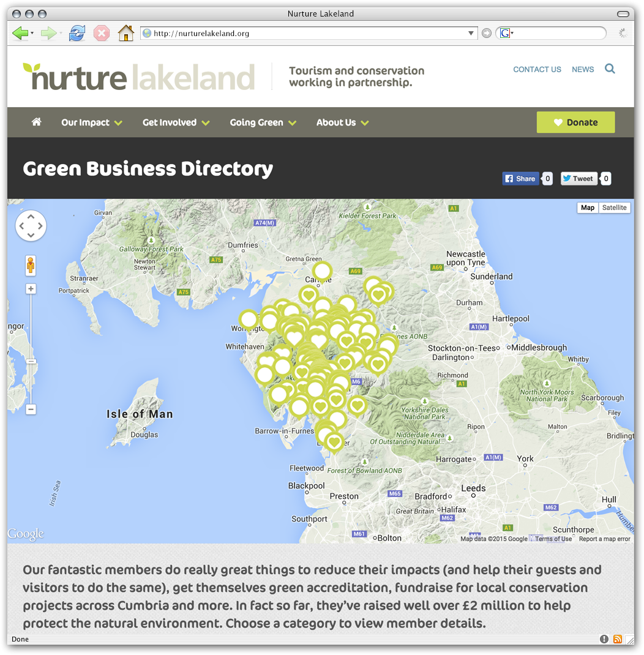The height and width of the screenshot is (655, 644).
Task: Click the Google logo on the map
Action: click(25, 533)
